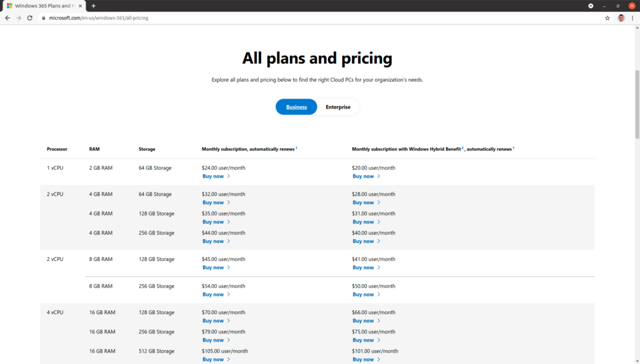The width and height of the screenshot is (640, 364).
Task: Select the Business plans toggle
Action: (296, 107)
